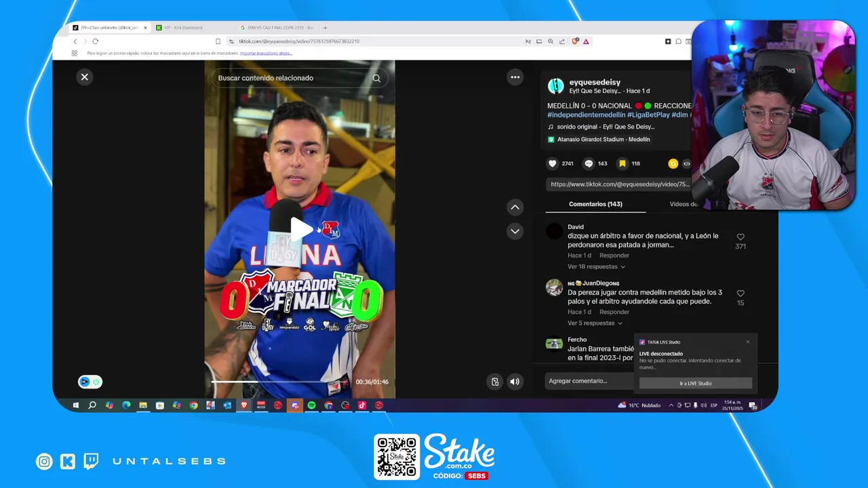Screen dimensions: 868x488
Task: Click the browser zoom magnifier icon
Action: (551, 41)
